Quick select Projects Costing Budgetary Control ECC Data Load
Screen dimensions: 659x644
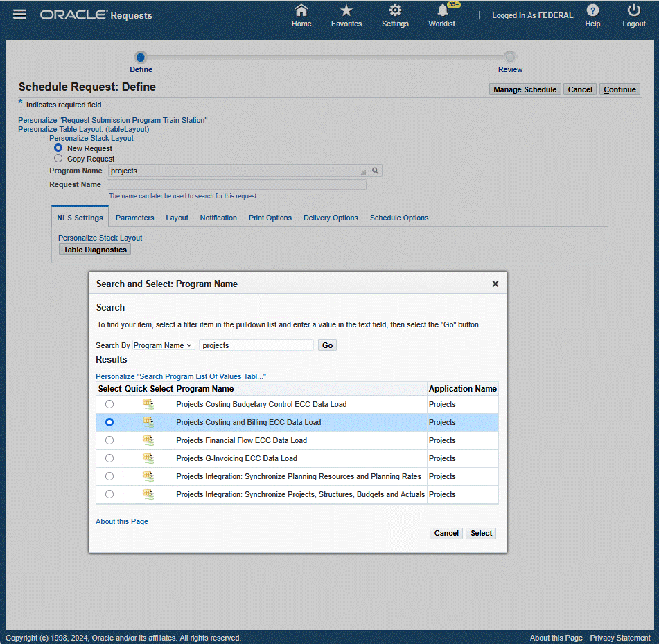pyautogui.click(x=148, y=404)
